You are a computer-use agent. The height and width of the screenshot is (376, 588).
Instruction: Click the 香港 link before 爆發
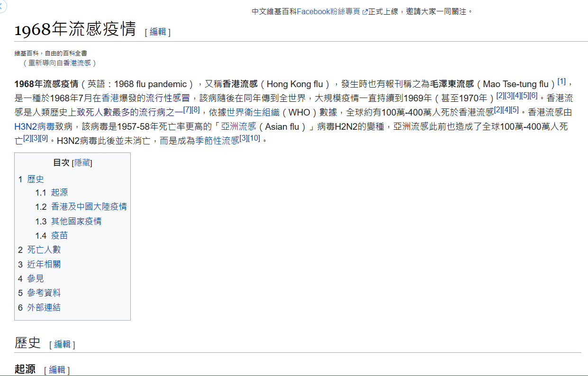pyautogui.click(x=110, y=98)
